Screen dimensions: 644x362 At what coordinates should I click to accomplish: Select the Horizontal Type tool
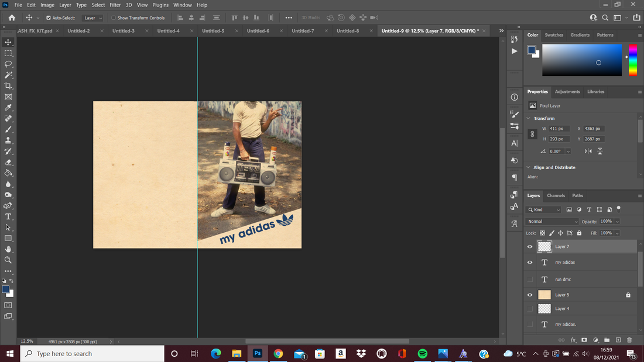(8, 216)
